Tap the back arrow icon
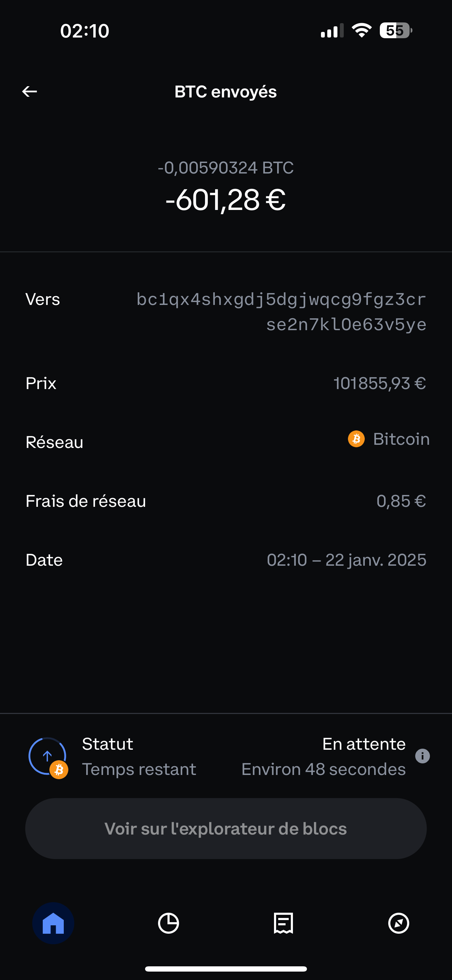 point(29,91)
